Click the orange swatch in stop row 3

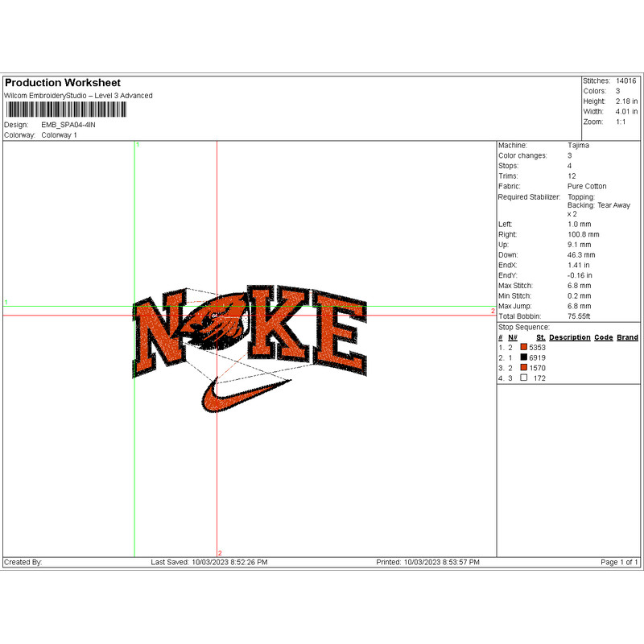pos(524,368)
